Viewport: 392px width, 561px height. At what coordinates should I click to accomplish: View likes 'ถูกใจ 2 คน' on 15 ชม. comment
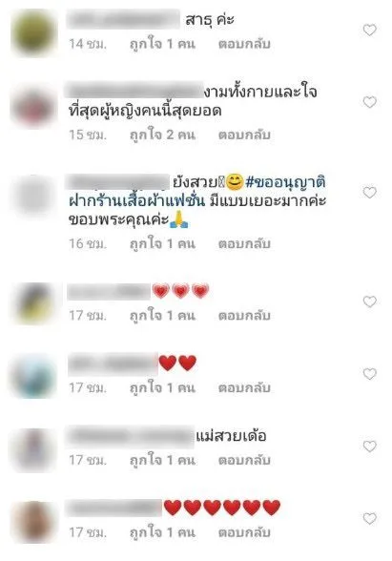[162, 135]
